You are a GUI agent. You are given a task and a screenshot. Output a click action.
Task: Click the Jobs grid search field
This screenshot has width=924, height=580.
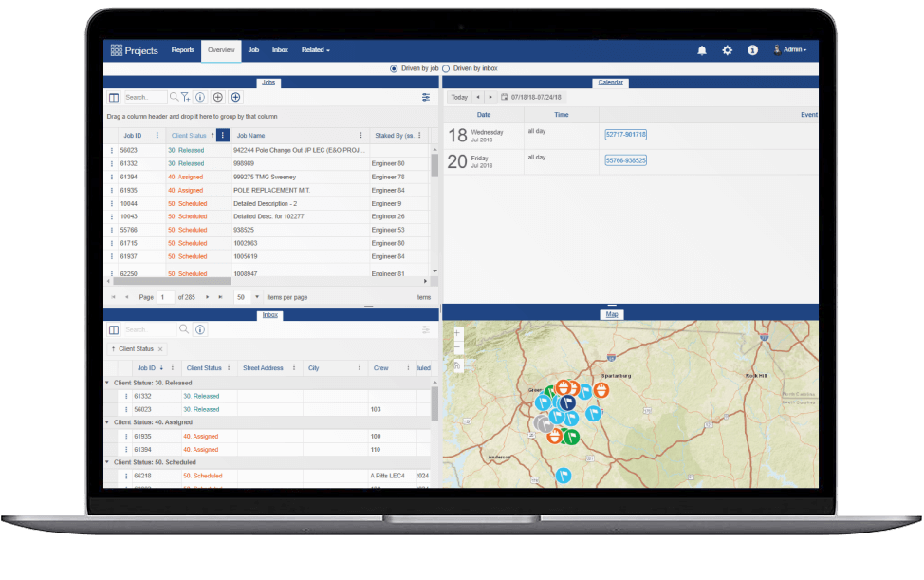[144, 97]
